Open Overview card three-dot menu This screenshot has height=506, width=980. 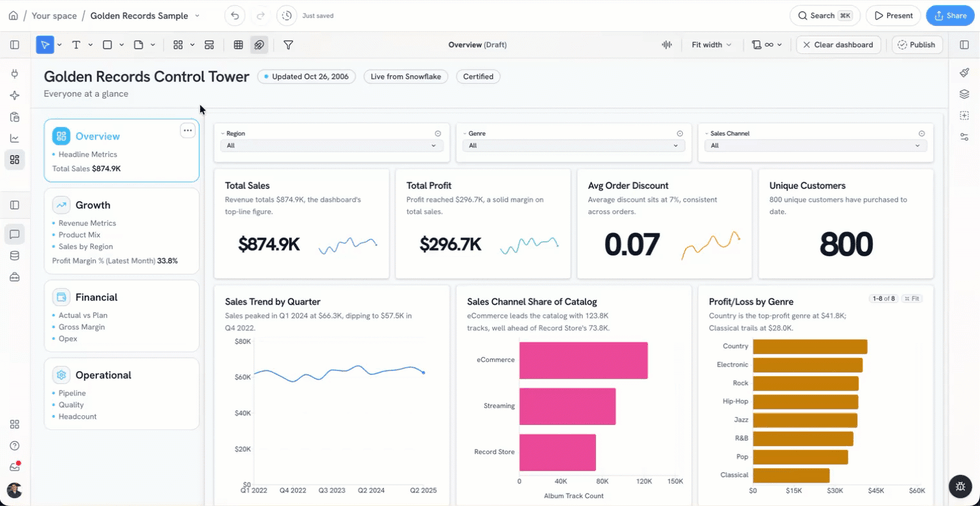tap(188, 131)
